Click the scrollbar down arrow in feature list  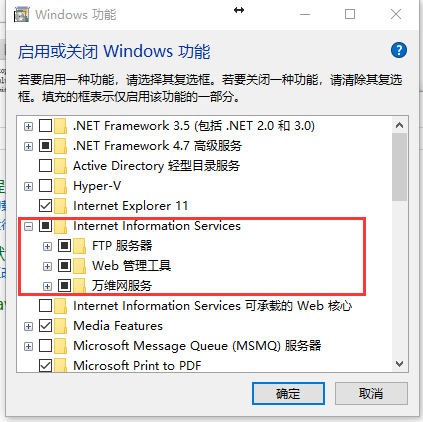pyautogui.click(x=399, y=364)
